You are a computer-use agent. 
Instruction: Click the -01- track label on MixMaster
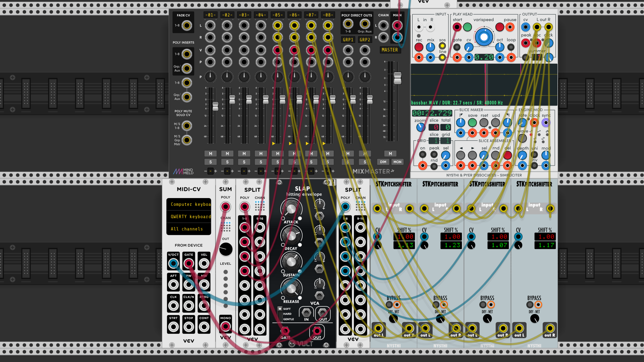pos(210,15)
